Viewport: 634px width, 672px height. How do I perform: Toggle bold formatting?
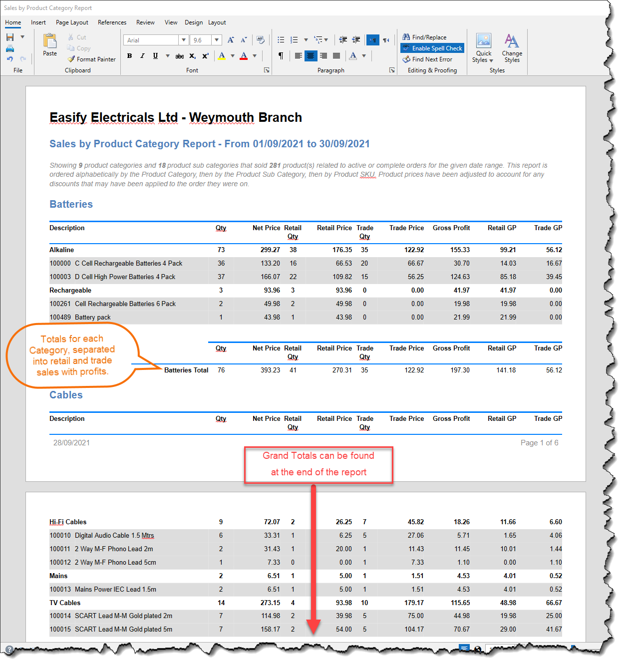tap(129, 56)
